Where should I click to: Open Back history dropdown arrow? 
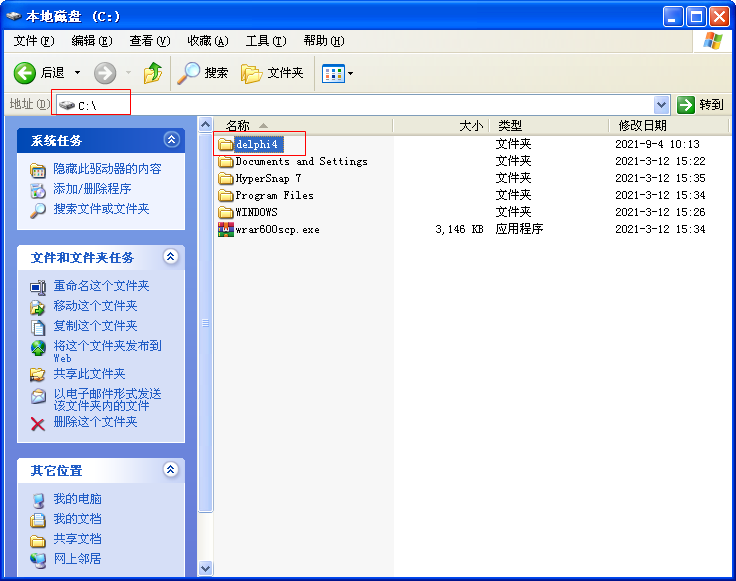tap(77, 73)
